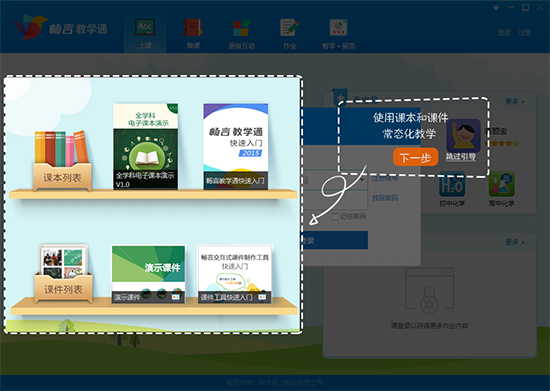The width and height of the screenshot is (550, 391).
Task: Click the footer copyright text
Action: tap(275, 383)
